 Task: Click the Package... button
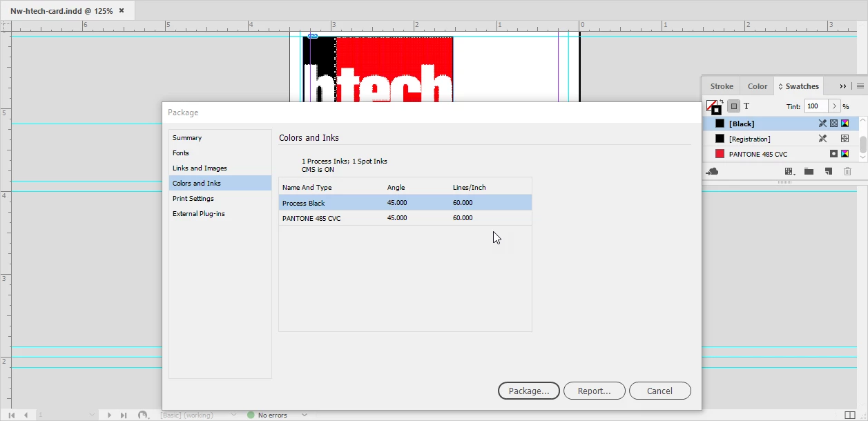(x=529, y=391)
